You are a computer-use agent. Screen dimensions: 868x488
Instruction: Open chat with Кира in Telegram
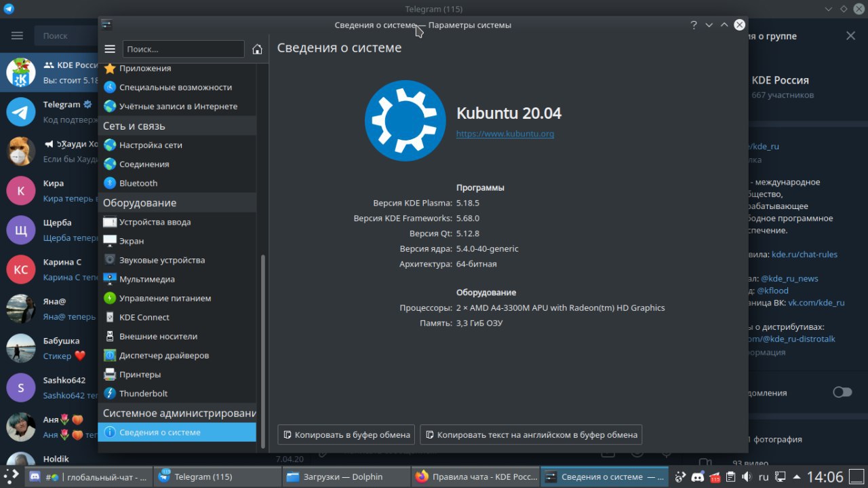tap(49, 191)
